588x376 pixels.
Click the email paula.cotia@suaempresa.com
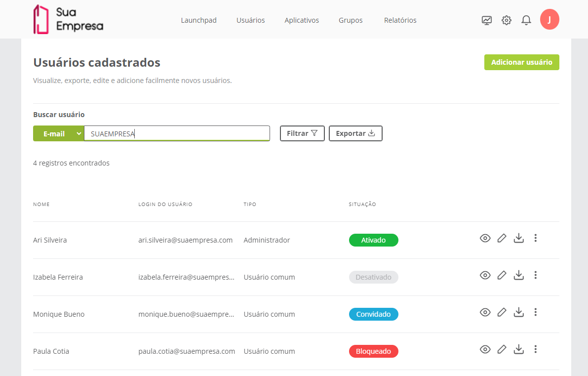[x=187, y=351]
